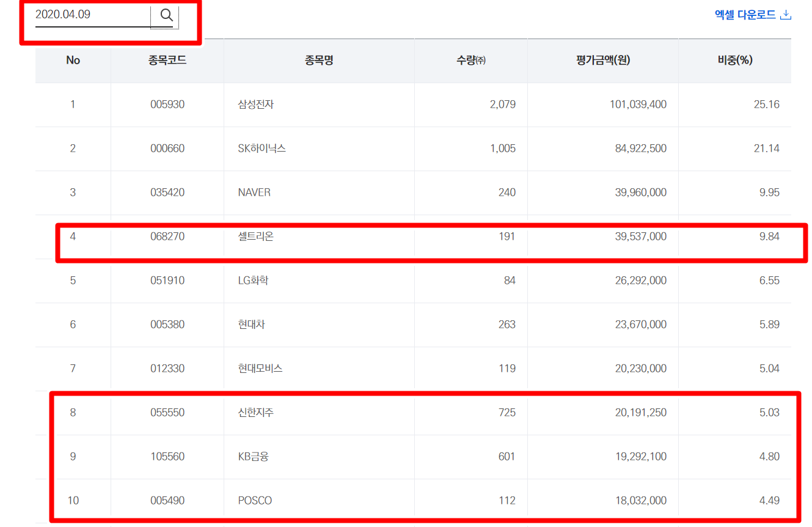
Task: Click valuation amount 18,032,000
Action: [641, 501]
